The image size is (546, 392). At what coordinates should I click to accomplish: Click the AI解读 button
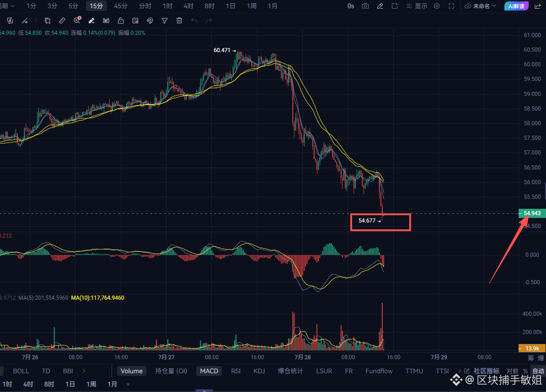tap(516, 6)
